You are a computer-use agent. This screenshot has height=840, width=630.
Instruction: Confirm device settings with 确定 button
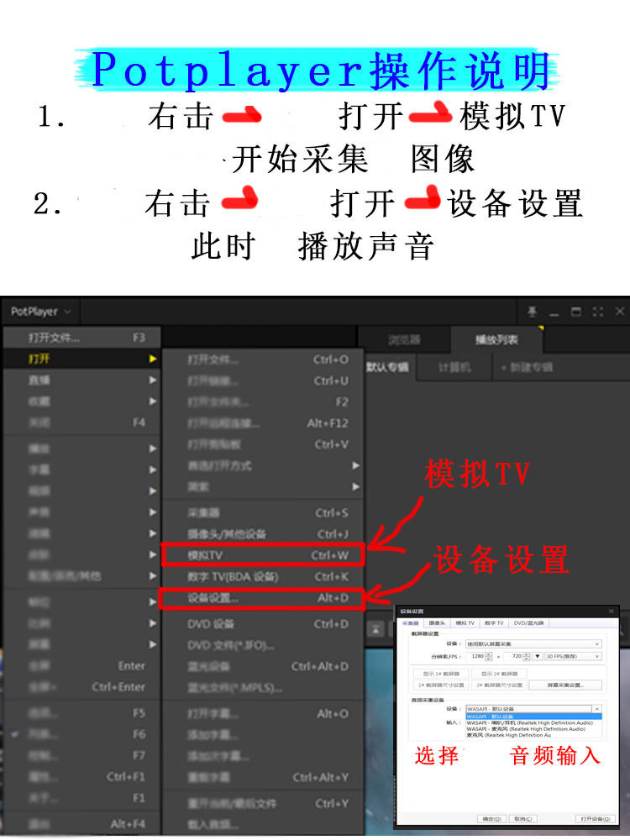click(x=491, y=818)
